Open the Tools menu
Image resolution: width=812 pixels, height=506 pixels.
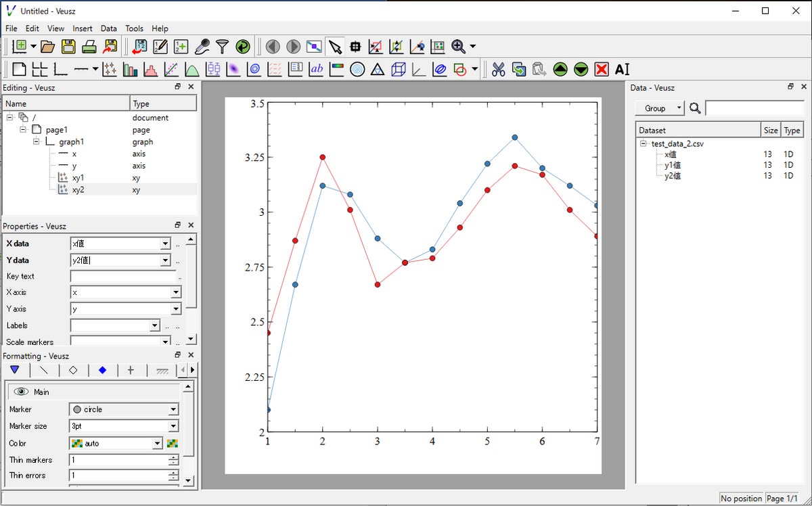[134, 28]
